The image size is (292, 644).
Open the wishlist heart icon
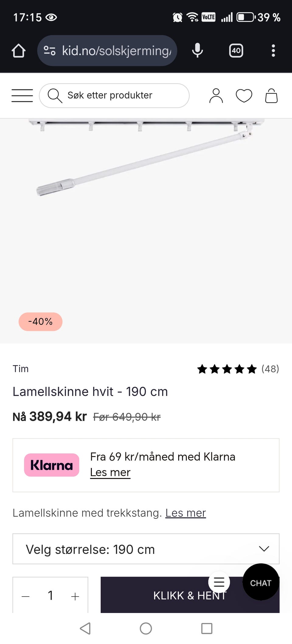pyautogui.click(x=244, y=96)
